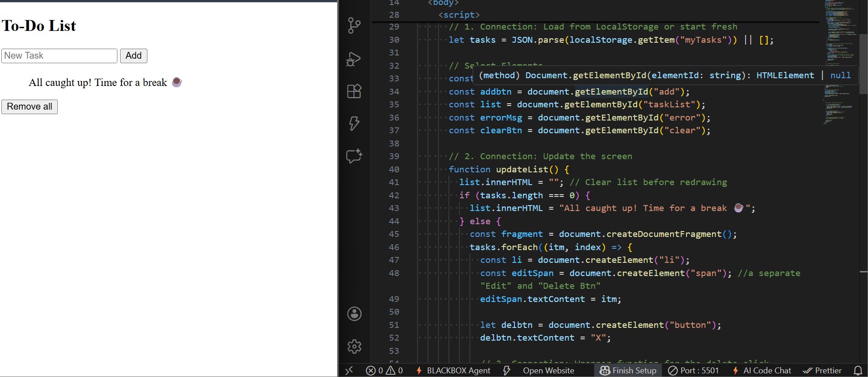The height and width of the screenshot is (377, 868).
Task: Open the Accounts profile icon
Action: click(x=354, y=314)
